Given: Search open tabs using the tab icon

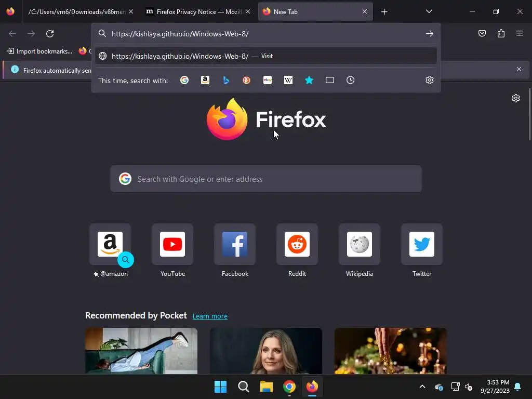Looking at the screenshot, I should [330, 80].
